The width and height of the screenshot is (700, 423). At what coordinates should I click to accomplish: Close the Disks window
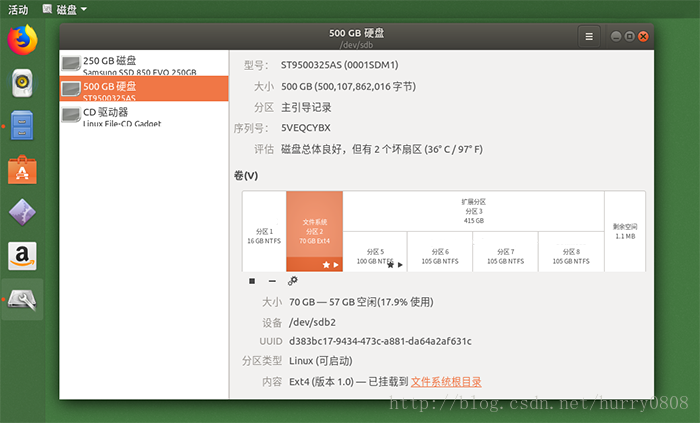point(643,37)
